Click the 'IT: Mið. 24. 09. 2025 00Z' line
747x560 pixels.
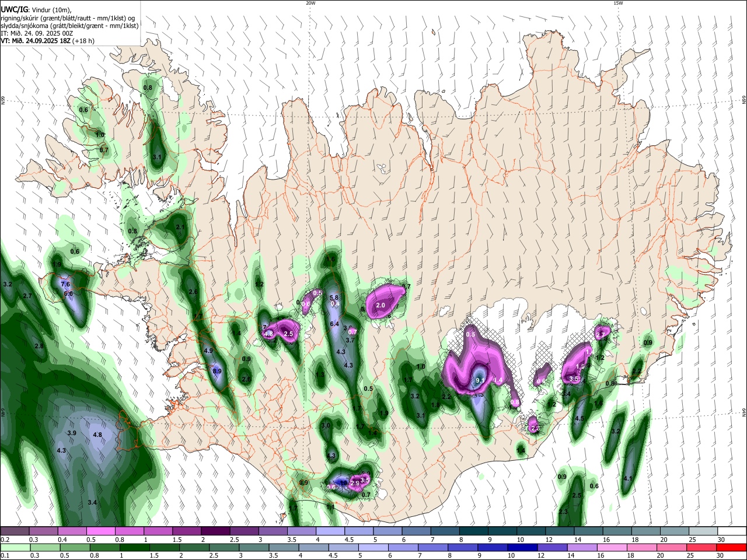tap(37, 33)
